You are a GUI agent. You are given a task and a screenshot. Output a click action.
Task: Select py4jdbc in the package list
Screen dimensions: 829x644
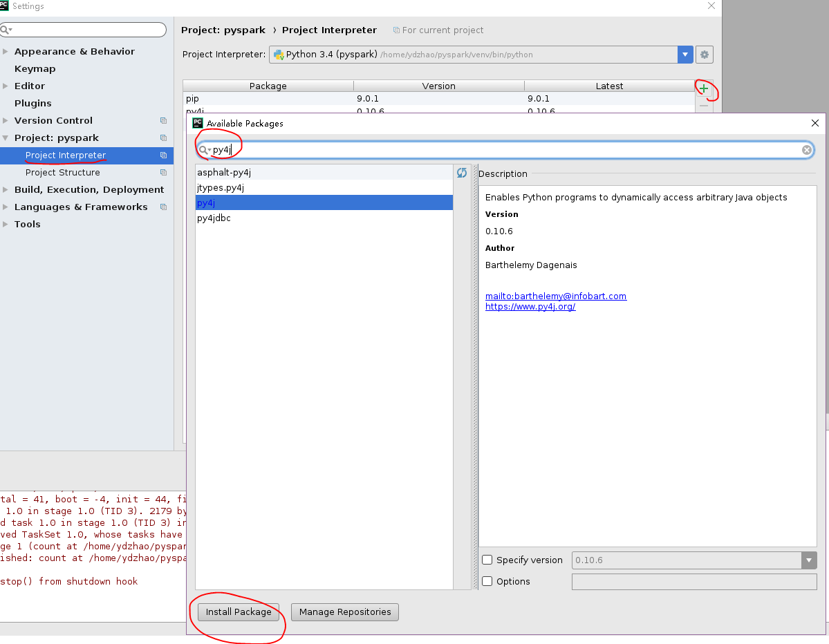324,218
